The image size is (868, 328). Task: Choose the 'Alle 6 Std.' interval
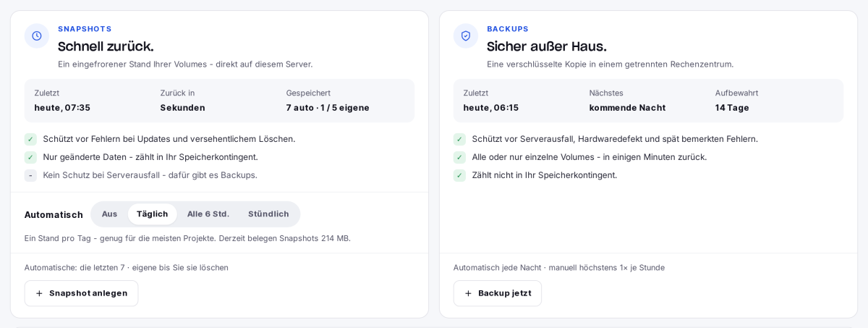[x=208, y=214]
